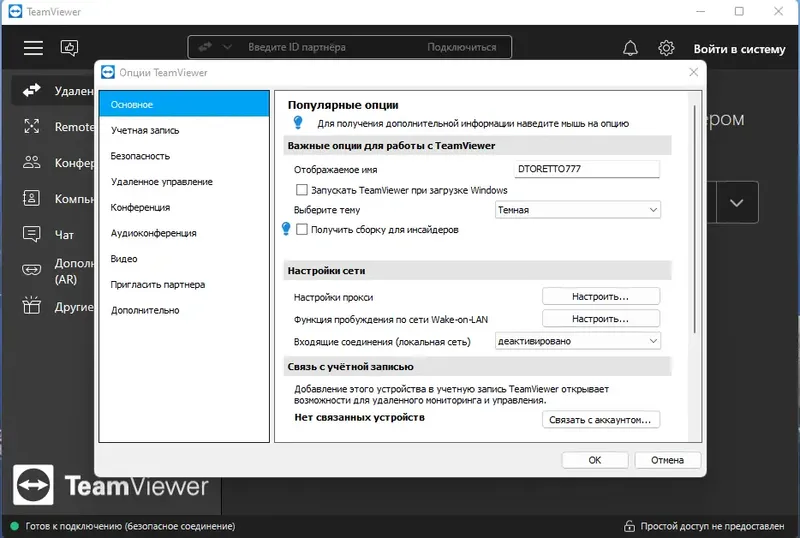
Task: Expand the dark chevron dropdown behind the dialog
Action: click(736, 203)
